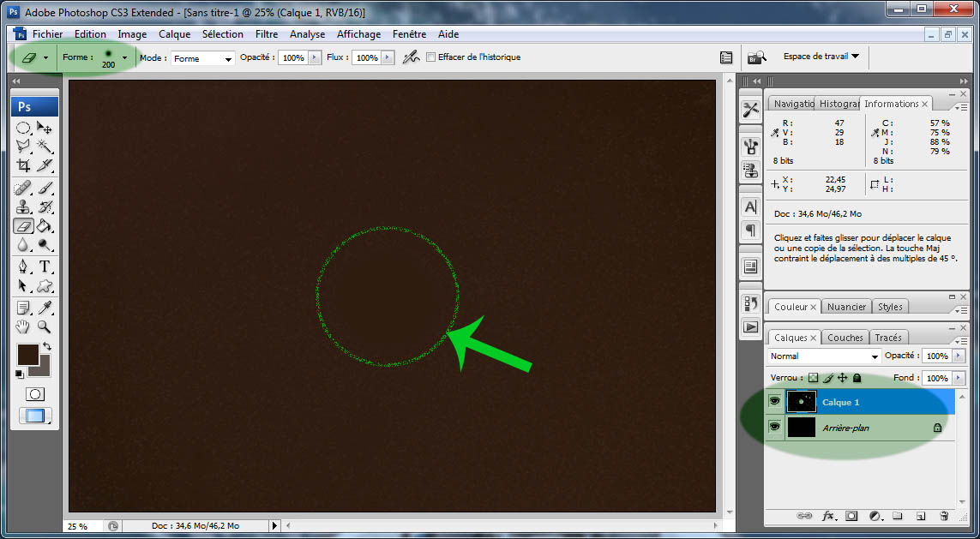Click the Flux 100% input field
The width and height of the screenshot is (980, 539).
367,58
